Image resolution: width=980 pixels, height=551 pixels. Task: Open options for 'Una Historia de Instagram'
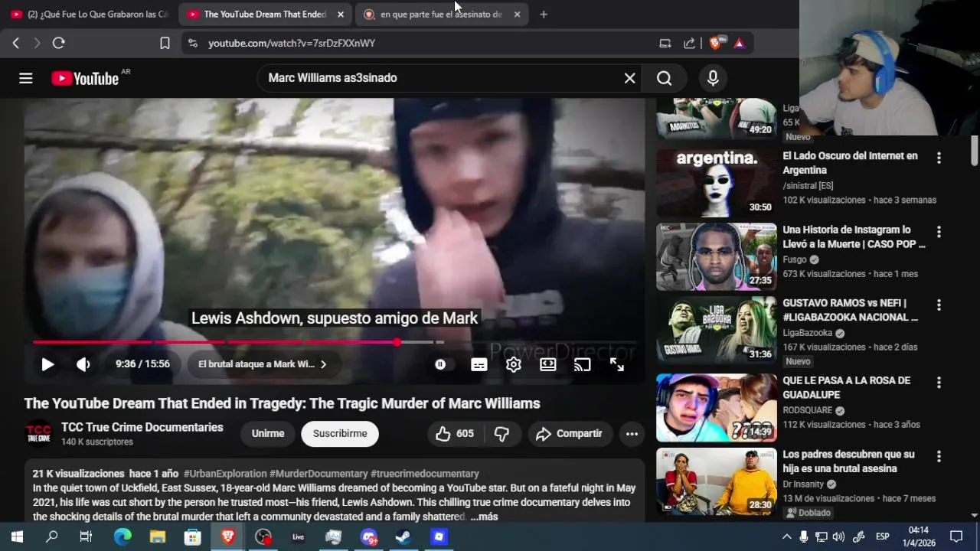tap(939, 232)
